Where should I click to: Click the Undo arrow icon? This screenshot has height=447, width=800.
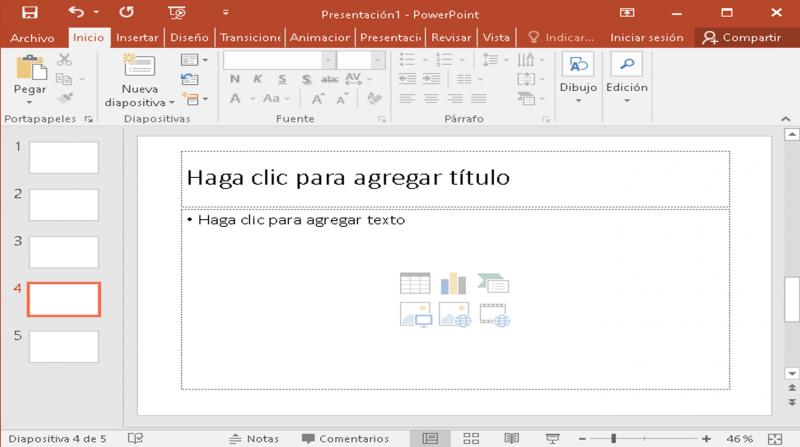point(78,13)
